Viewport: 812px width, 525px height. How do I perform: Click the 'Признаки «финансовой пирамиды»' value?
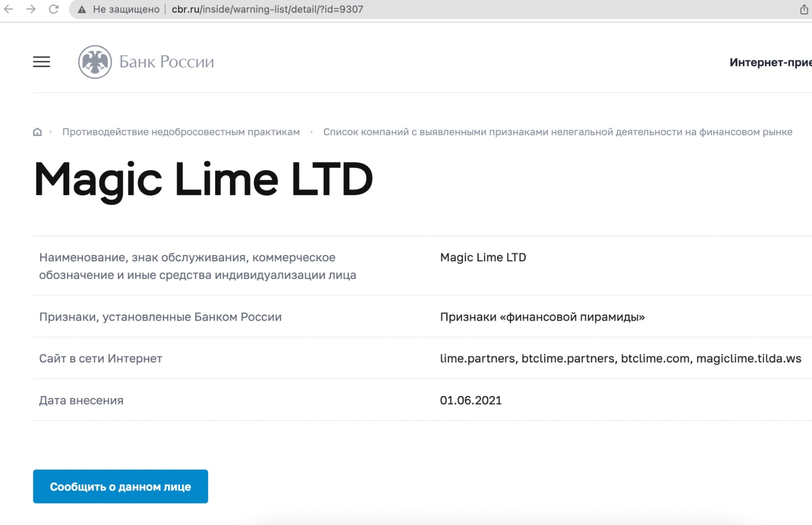click(542, 317)
